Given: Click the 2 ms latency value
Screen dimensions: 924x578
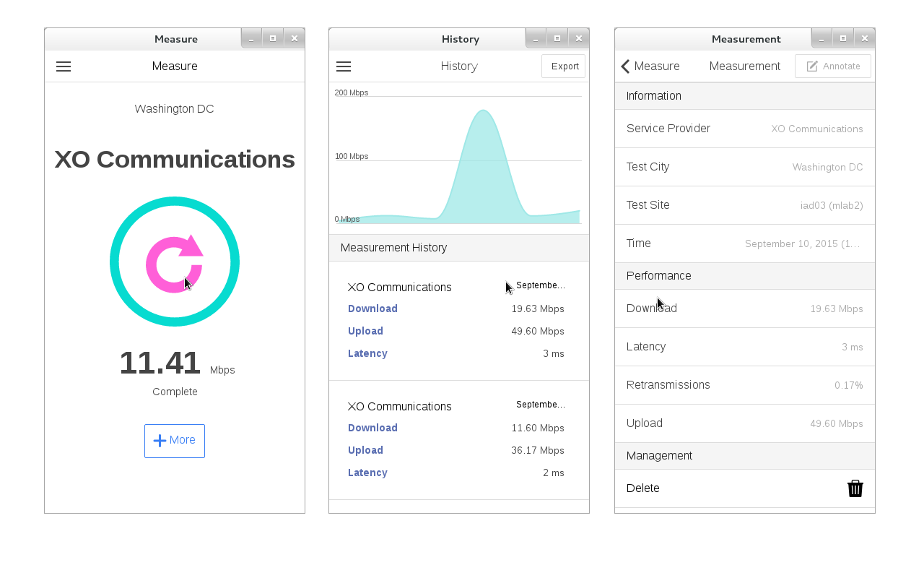Looking at the screenshot, I should click(x=554, y=473).
